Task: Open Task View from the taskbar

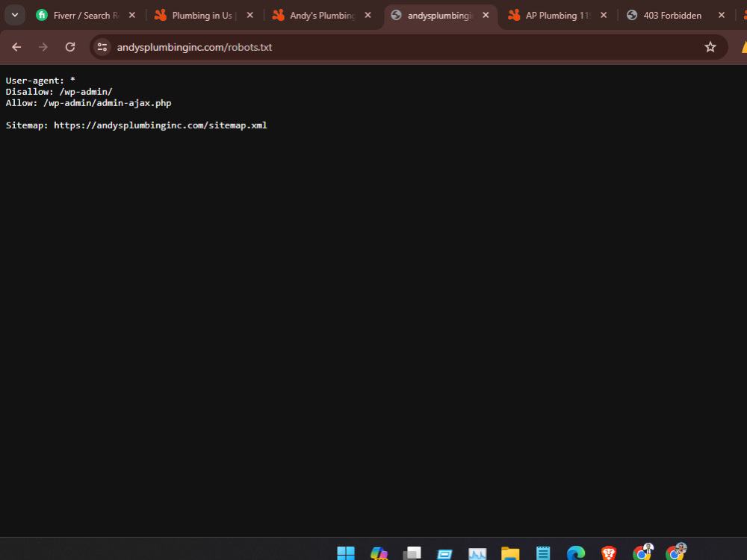Action: pyautogui.click(x=412, y=553)
